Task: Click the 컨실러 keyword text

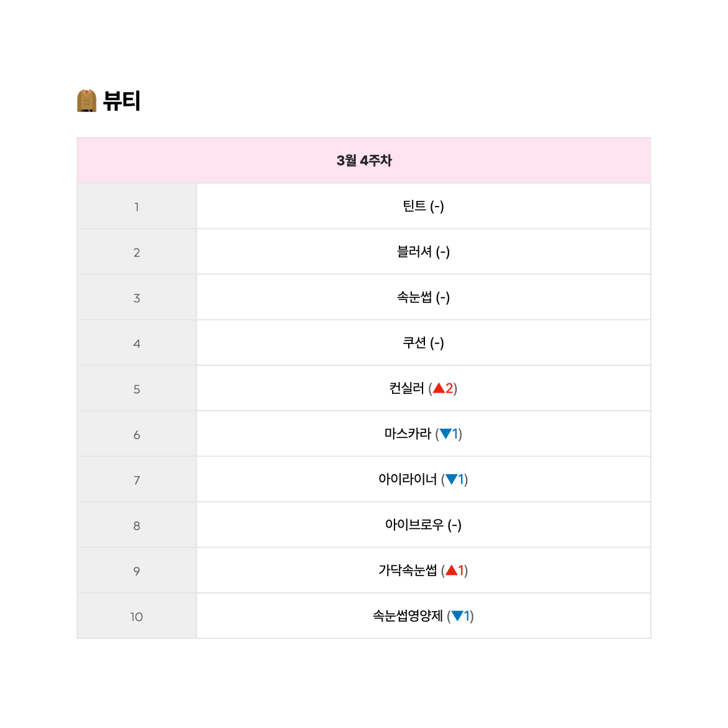Action: click(x=407, y=388)
